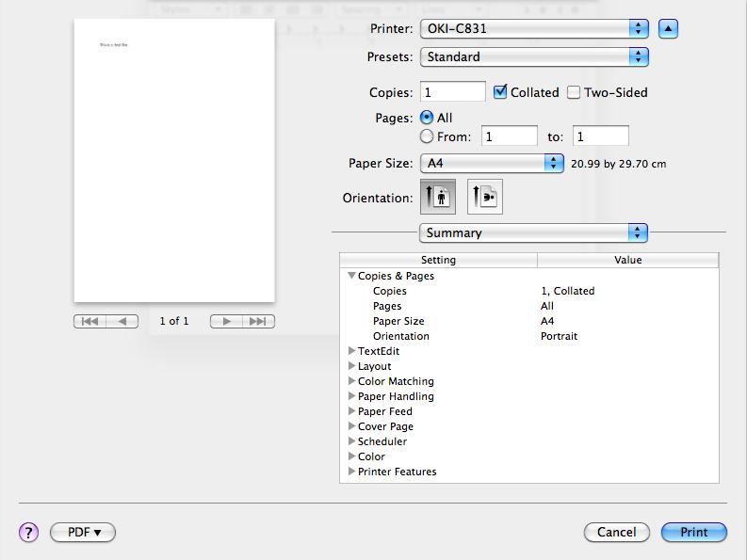Click the '1, Collated' value cell
Viewport: 747px width, 560px height.
[x=567, y=291]
